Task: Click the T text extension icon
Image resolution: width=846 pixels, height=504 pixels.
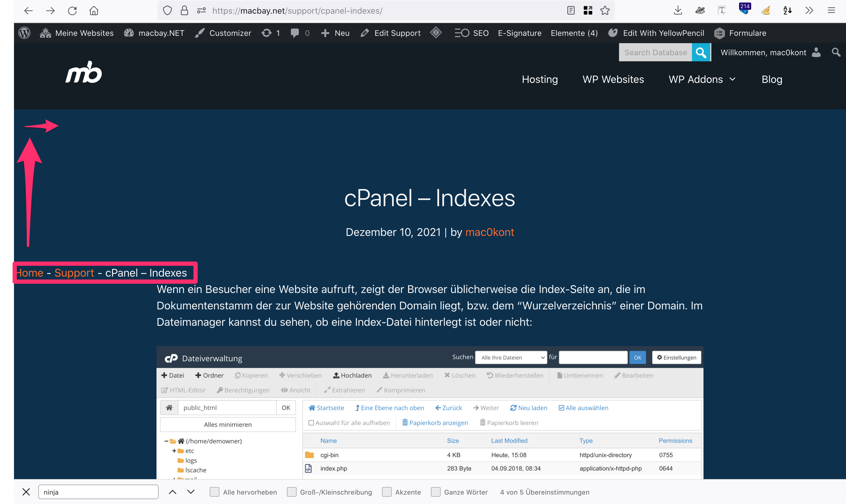Action: pos(722,11)
